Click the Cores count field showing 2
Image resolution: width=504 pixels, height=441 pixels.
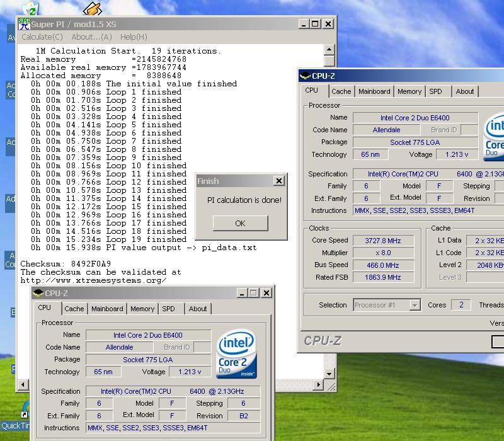tap(461, 305)
